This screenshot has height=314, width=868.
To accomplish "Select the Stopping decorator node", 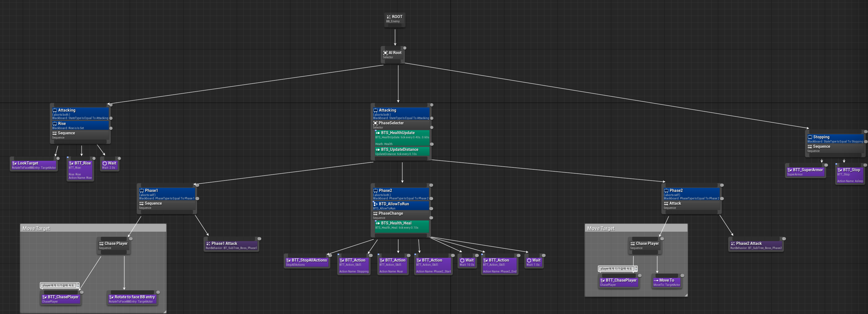I will coord(835,139).
